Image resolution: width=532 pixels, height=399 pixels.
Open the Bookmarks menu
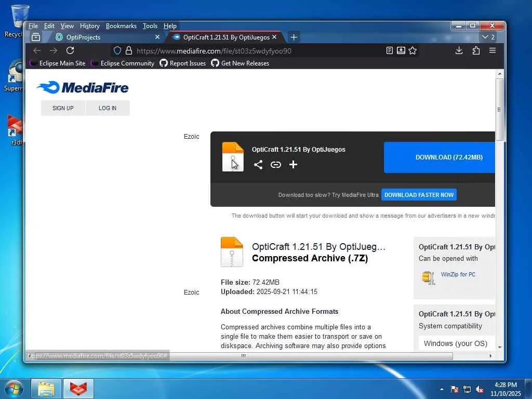121,26
